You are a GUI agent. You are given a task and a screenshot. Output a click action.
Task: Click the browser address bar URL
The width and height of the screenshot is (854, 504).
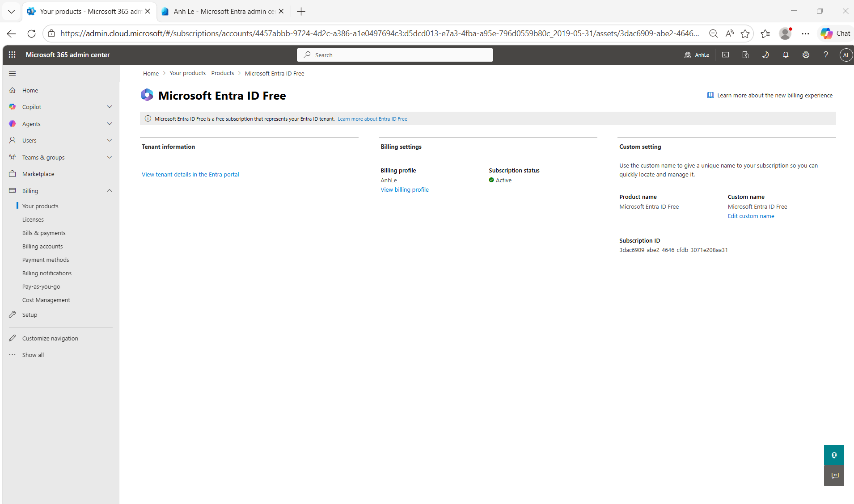pyautogui.click(x=380, y=34)
